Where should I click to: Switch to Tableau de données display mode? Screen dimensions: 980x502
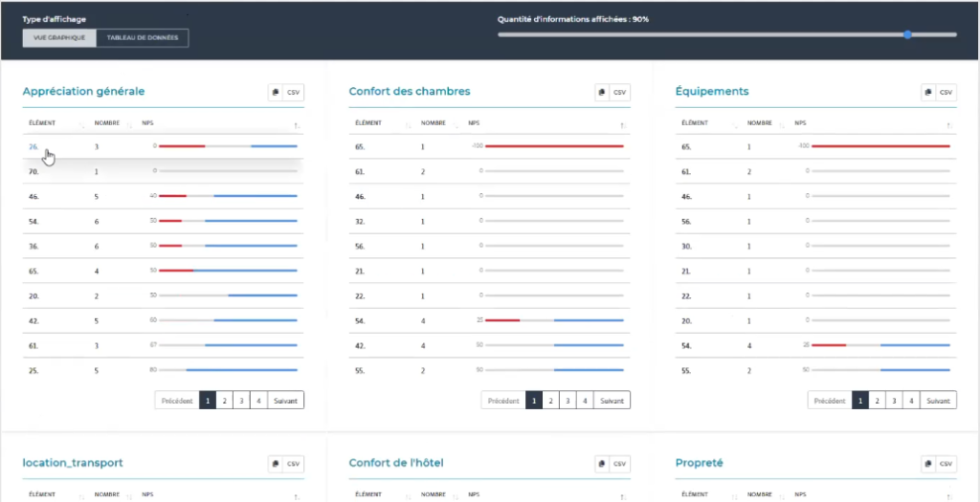(x=142, y=38)
